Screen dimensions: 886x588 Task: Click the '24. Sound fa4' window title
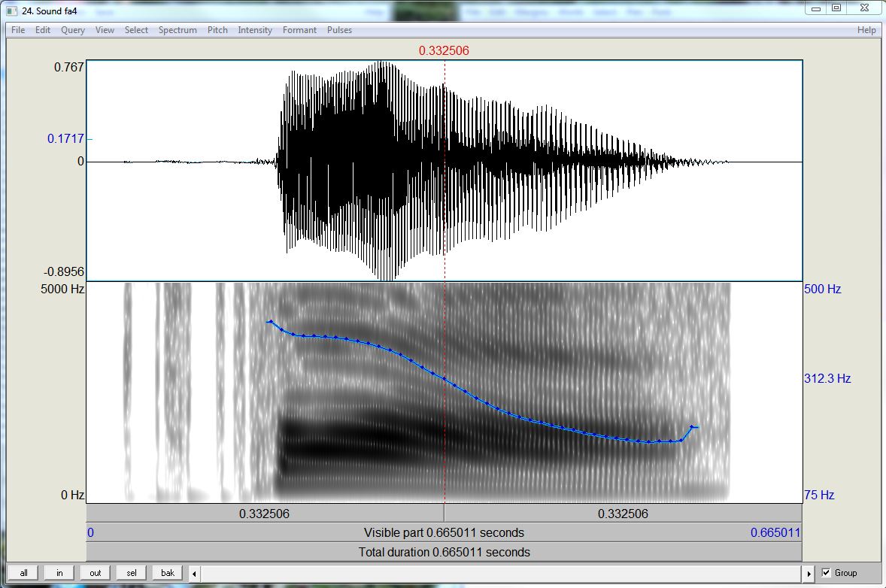click(x=49, y=11)
